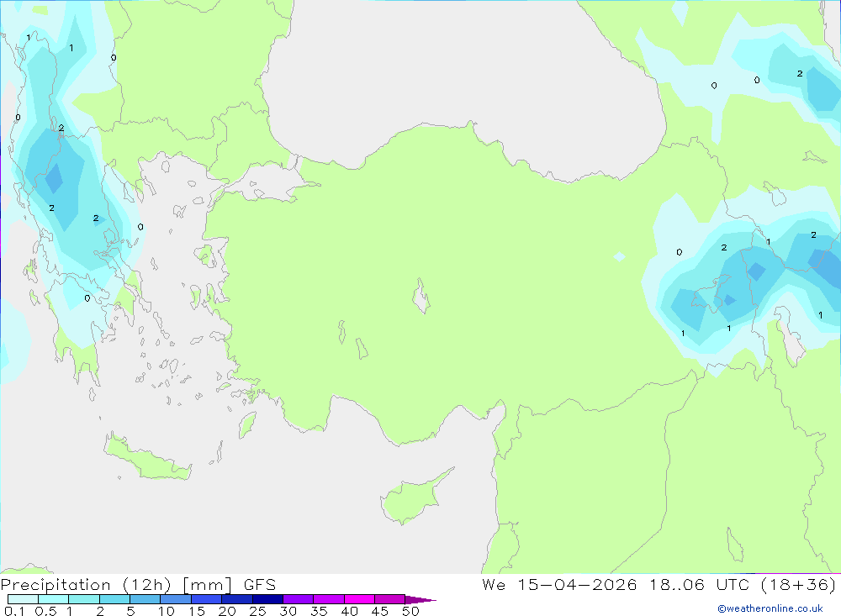Click the '[mm]' unit text
Image resolution: width=841 pixels, height=616 pixels.
pos(207,585)
